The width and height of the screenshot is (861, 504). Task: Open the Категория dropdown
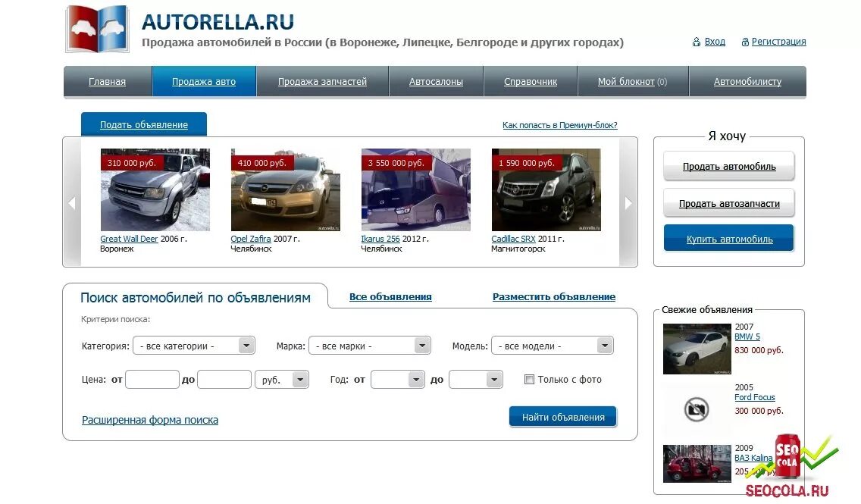tap(194, 346)
